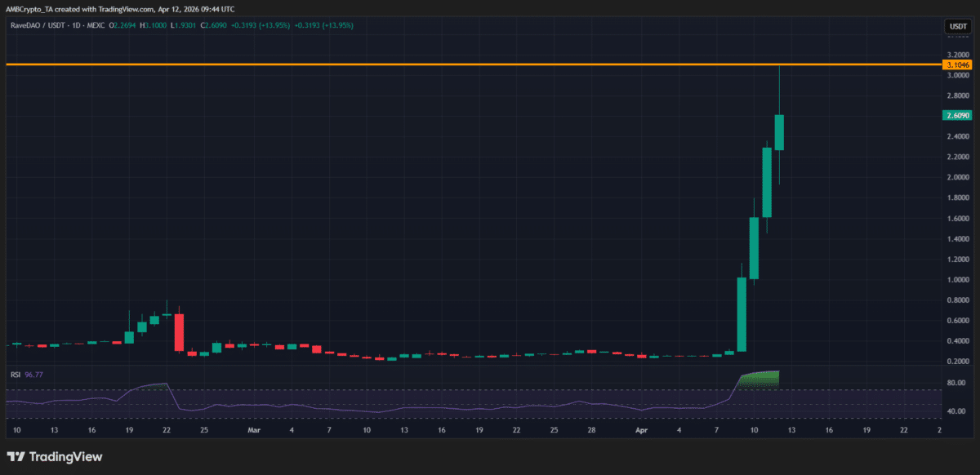
Task: Click the green overbought RSI shaded area
Action: (x=759, y=380)
